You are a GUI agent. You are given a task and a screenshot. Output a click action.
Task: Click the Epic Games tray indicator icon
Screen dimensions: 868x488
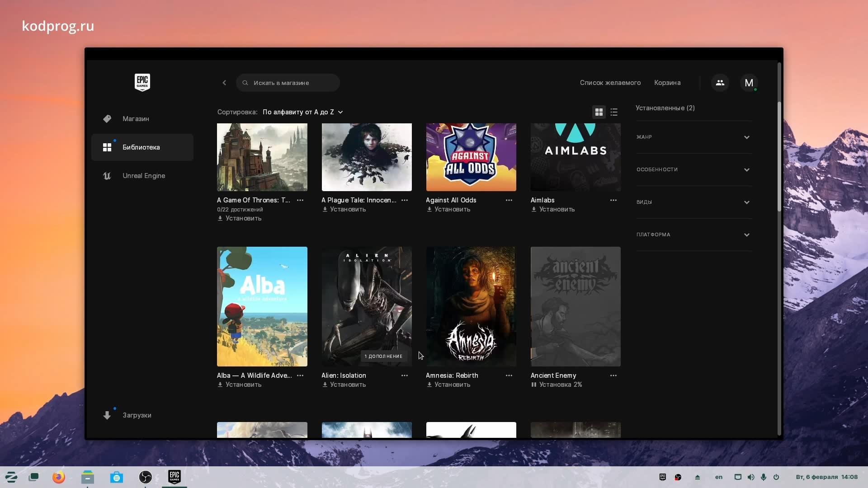pyautogui.click(x=663, y=477)
